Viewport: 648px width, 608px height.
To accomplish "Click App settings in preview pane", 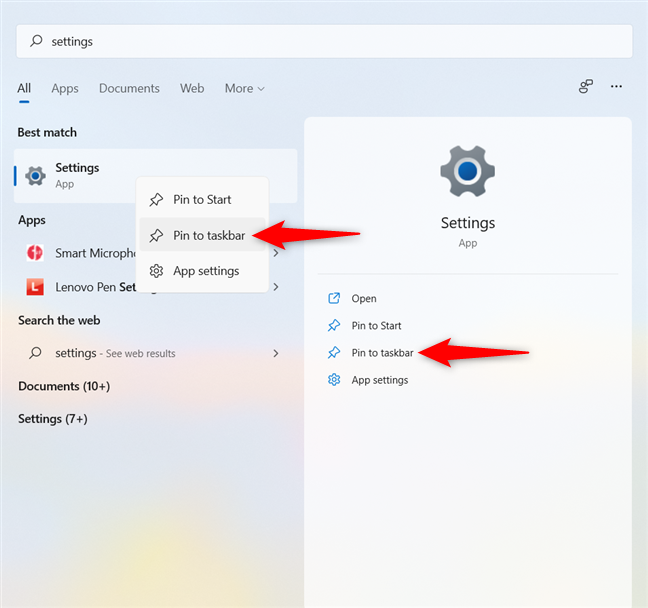I will 380,380.
